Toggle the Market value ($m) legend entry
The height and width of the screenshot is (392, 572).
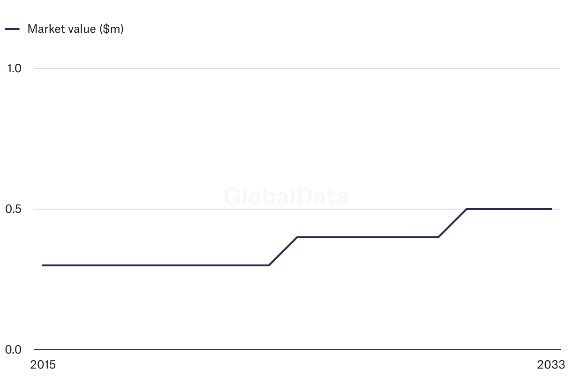point(64,29)
